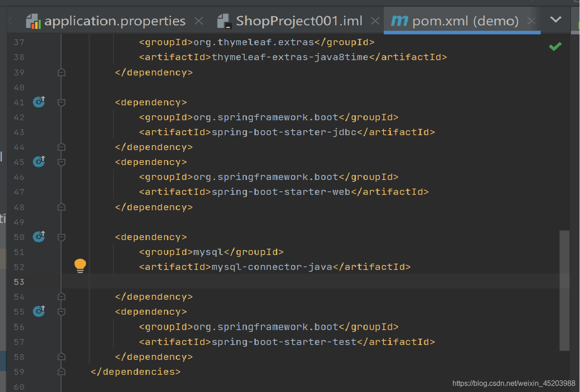580x392 pixels.
Task: Click the </dependency> tag on line 54
Action: (x=154, y=297)
